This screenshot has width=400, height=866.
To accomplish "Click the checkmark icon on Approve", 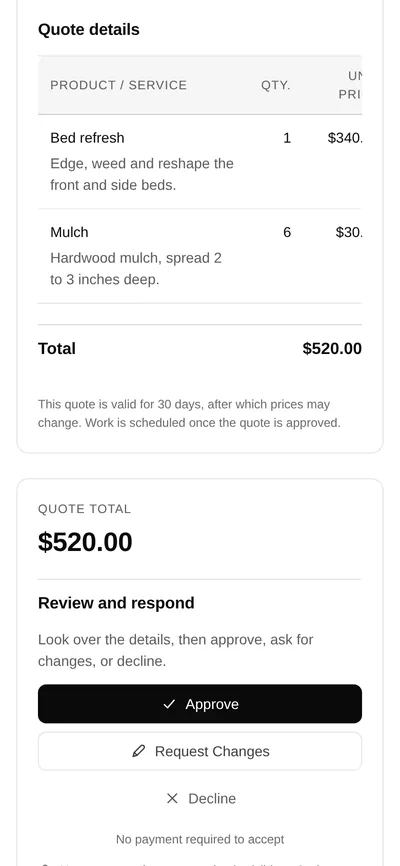I will 169,704.
